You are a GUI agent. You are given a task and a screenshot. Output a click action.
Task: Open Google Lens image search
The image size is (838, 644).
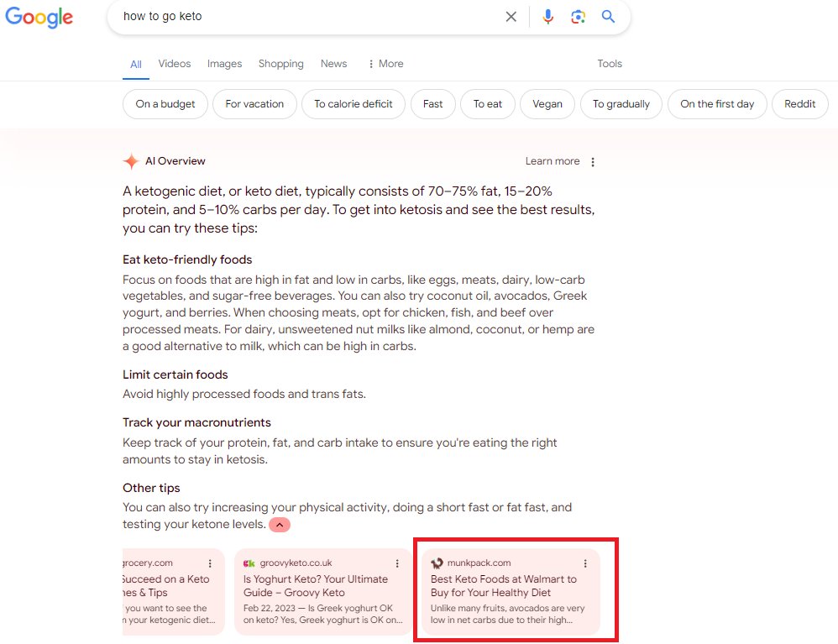[x=578, y=17]
